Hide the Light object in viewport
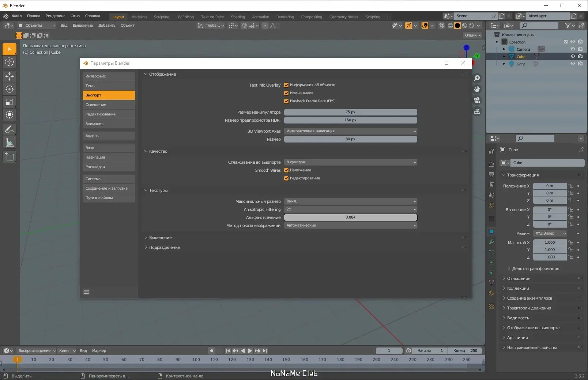588x380 pixels. point(573,64)
